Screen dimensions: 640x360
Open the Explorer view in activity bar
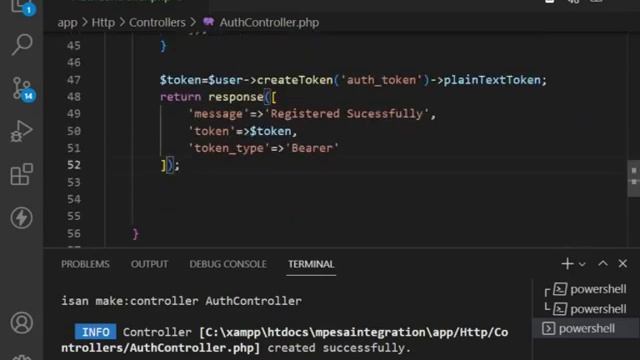(x=21, y=6)
